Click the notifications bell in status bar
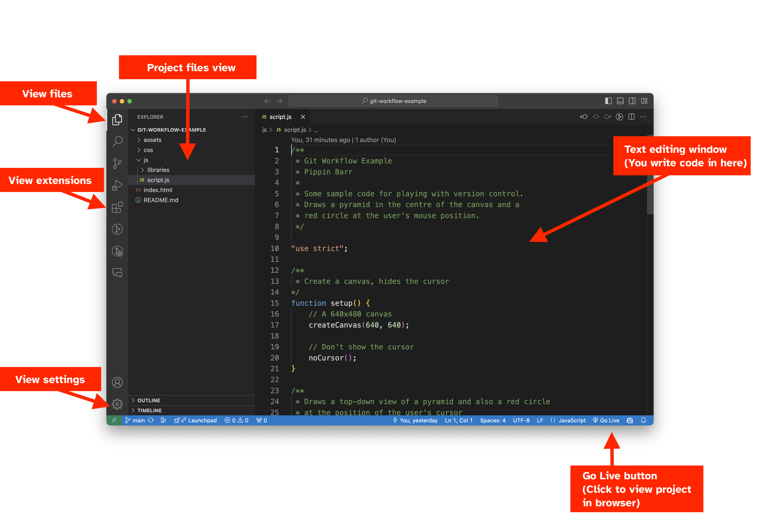The image size is (760, 532). 644,420
